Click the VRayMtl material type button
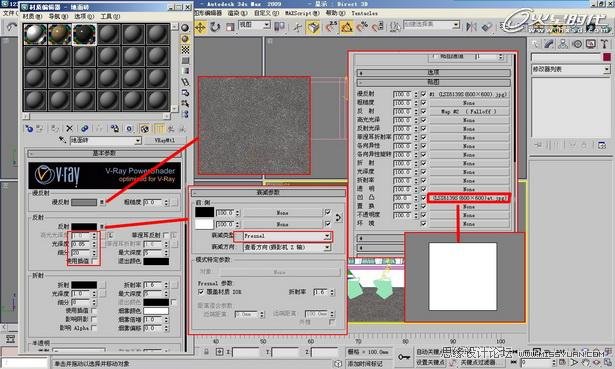 pos(165,140)
